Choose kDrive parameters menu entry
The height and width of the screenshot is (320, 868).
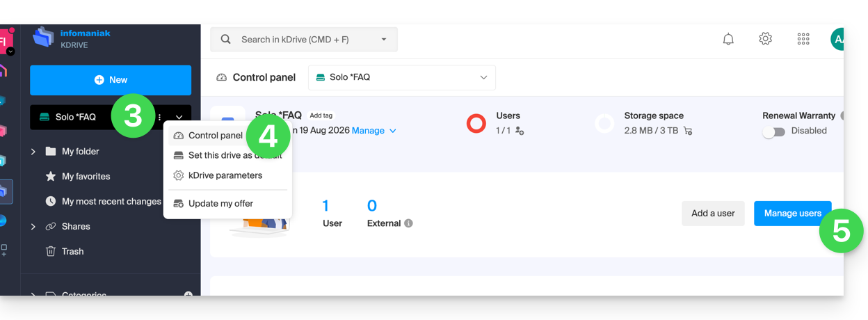pyautogui.click(x=225, y=175)
